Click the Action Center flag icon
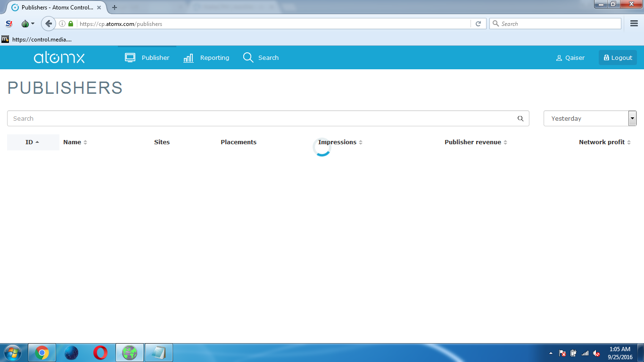The image size is (644, 362). pyautogui.click(x=562, y=353)
